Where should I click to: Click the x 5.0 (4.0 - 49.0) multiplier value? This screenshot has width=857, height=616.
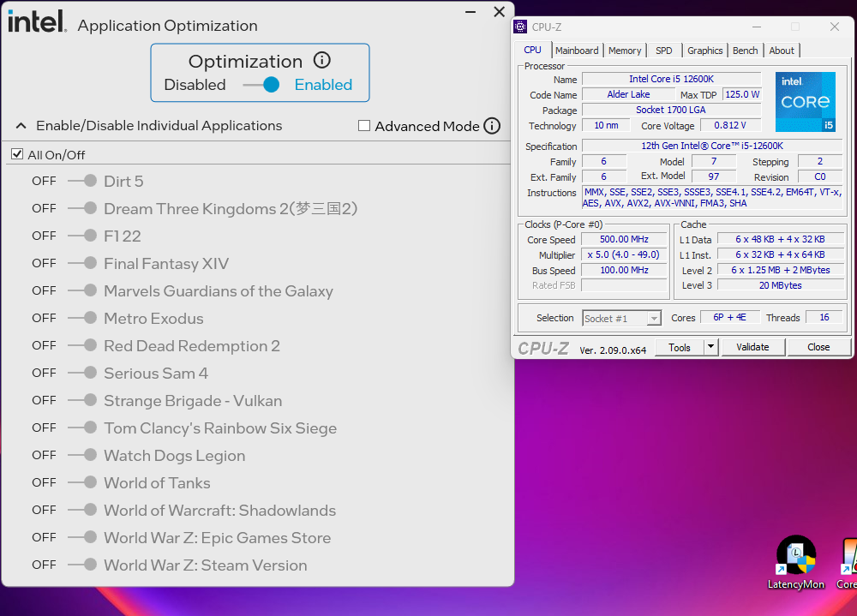[x=624, y=254]
